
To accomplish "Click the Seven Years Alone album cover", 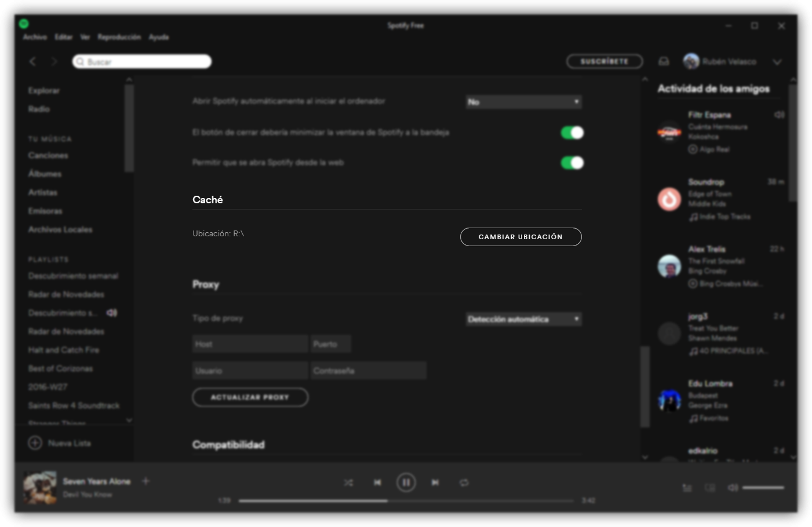I will (x=40, y=488).
